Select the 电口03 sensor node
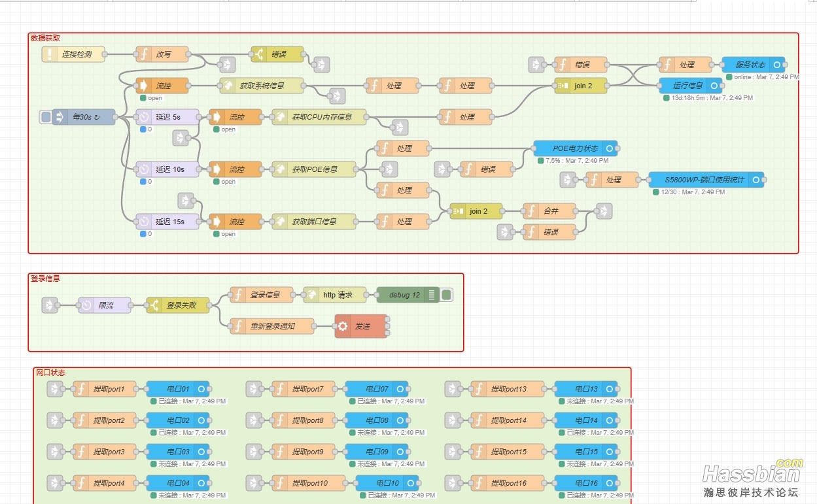This screenshot has height=504, width=817. [x=178, y=452]
